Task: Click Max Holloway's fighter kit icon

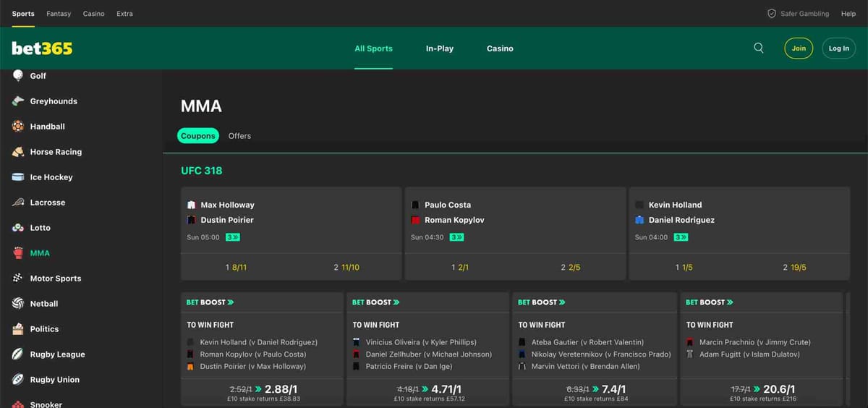Action: pyautogui.click(x=192, y=205)
